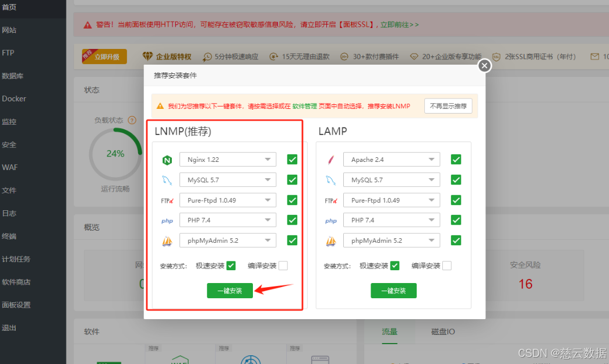Uncheck MySQL 5.7 in LNMP
Image resolution: width=609 pixels, height=364 pixels.
[292, 180]
